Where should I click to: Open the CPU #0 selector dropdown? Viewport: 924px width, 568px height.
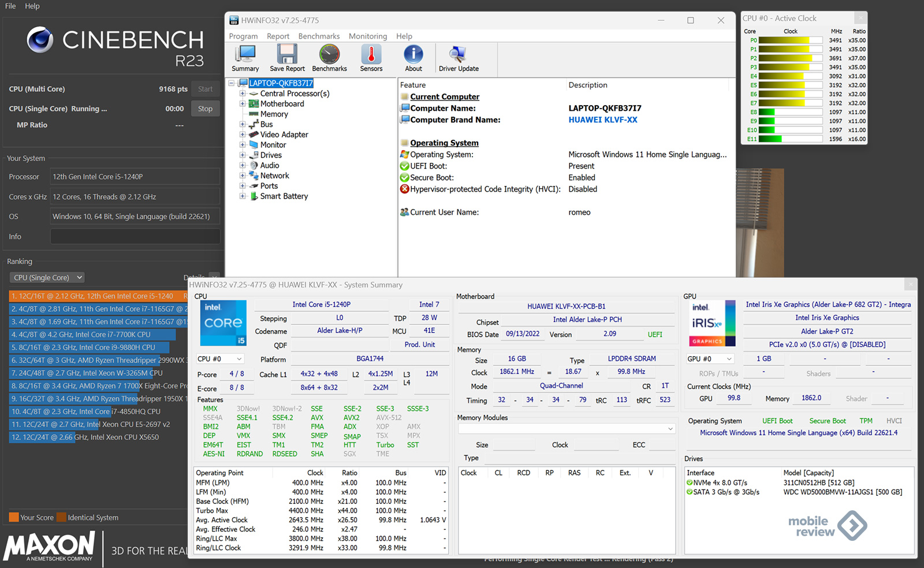220,359
